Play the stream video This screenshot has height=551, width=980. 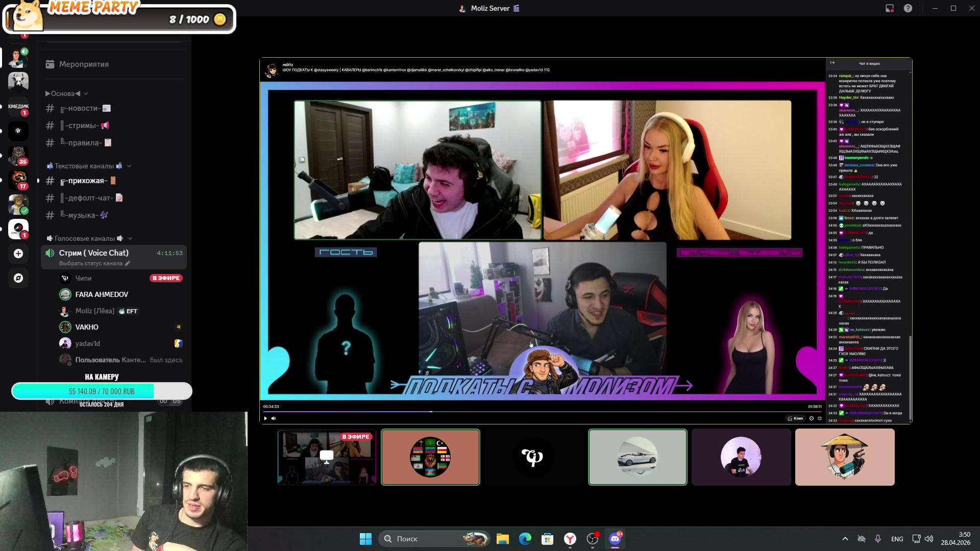(x=265, y=418)
